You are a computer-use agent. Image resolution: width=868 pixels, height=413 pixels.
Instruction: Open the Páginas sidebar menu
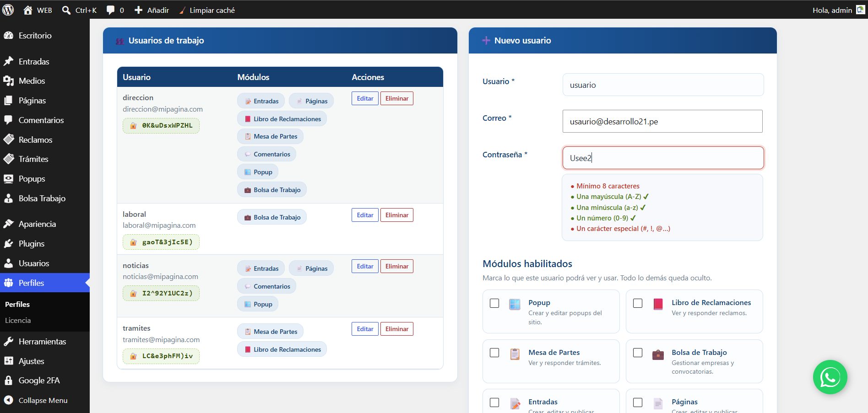[x=45, y=101]
